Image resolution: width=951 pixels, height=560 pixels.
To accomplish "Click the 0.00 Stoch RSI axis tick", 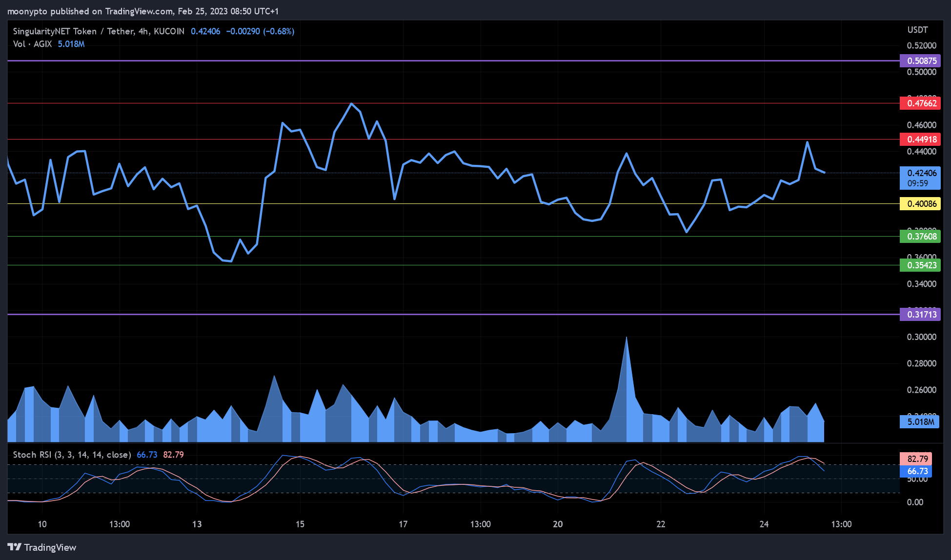I will [x=915, y=502].
